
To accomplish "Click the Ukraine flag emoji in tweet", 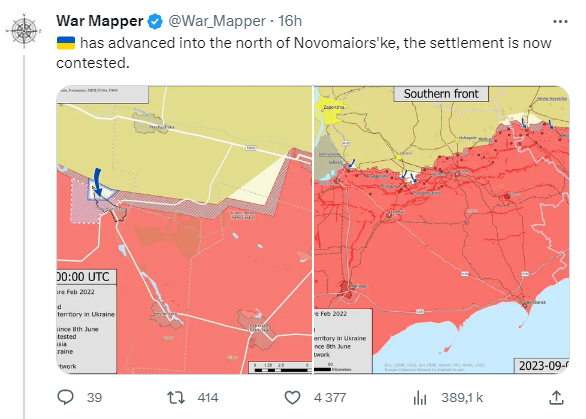I will tap(66, 43).
